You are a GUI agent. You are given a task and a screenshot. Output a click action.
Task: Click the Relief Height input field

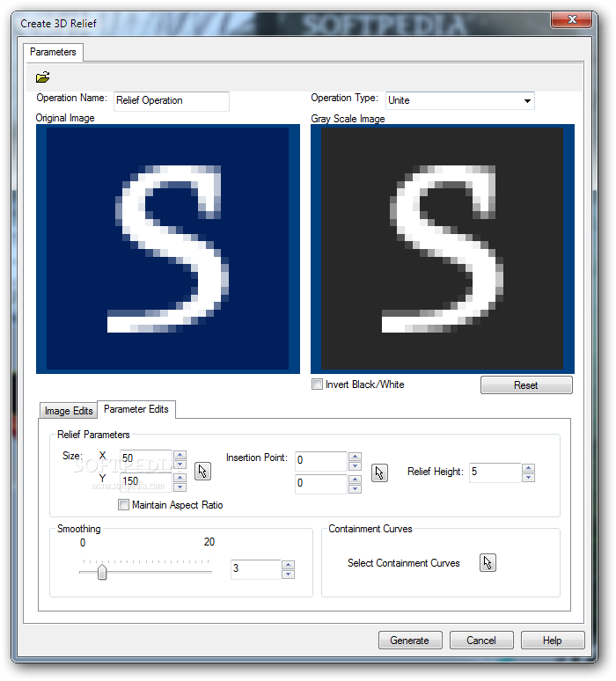pyautogui.click(x=495, y=472)
